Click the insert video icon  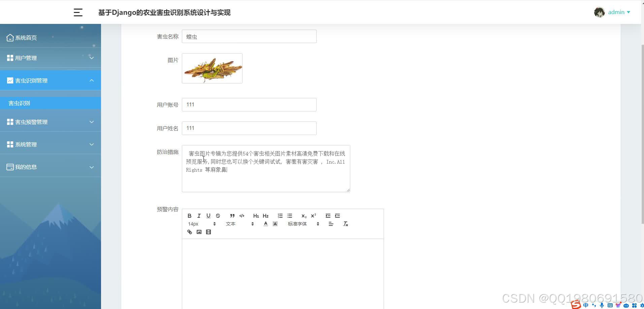click(208, 232)
